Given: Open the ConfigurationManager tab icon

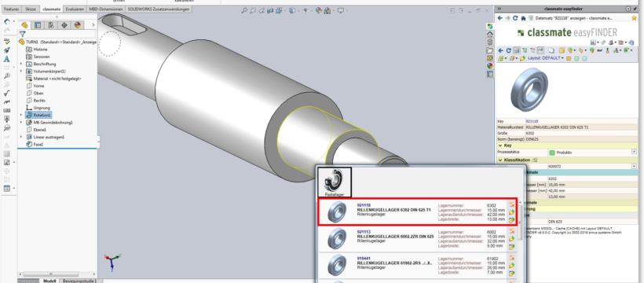Looking at the screenshot, I should pyautogui.click(x=51, y=25).
